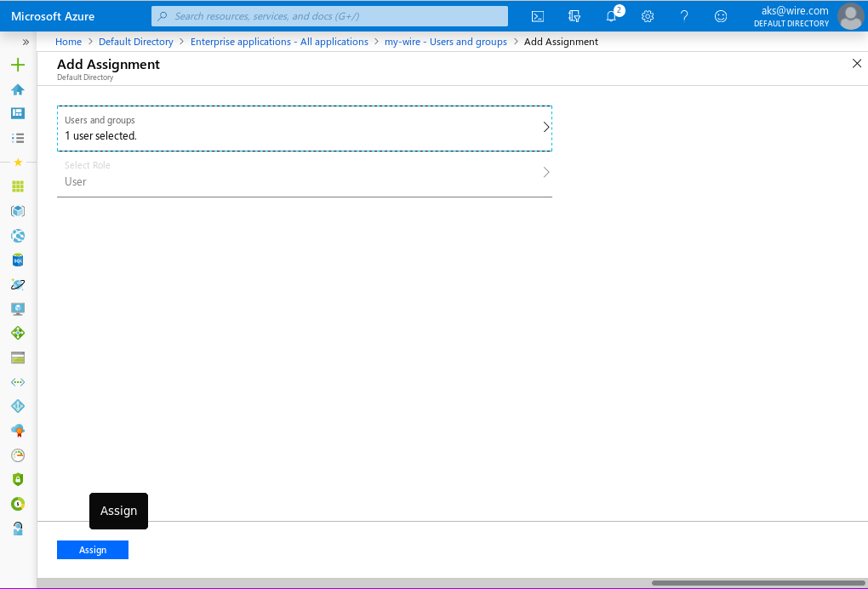Screen dimensions: 868x589
Task: Go to Enterprise applications - All applications breadcrumb
Action: point(279,42)
